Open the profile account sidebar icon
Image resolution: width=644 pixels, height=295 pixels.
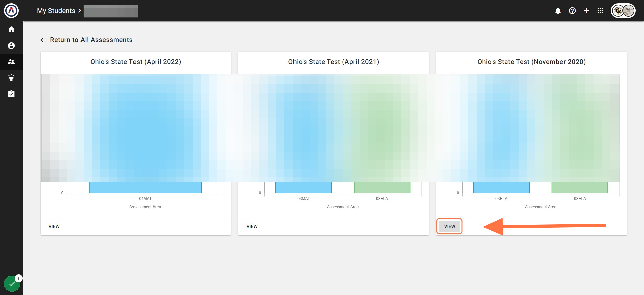11,46
